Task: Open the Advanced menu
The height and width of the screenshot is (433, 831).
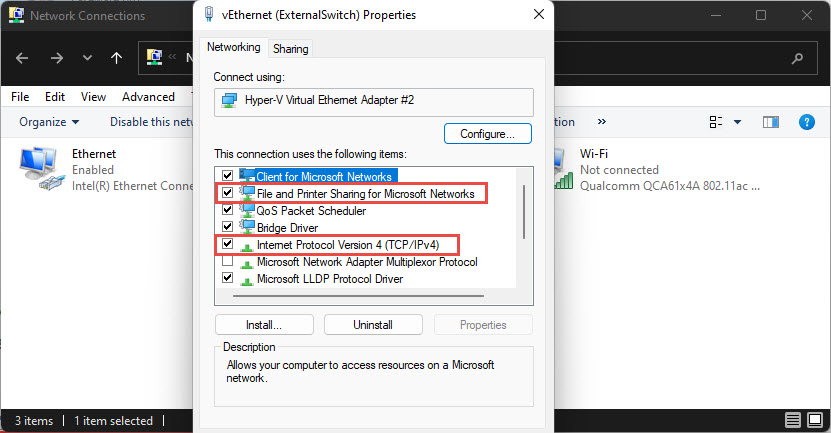Action: tap(148, 97)
